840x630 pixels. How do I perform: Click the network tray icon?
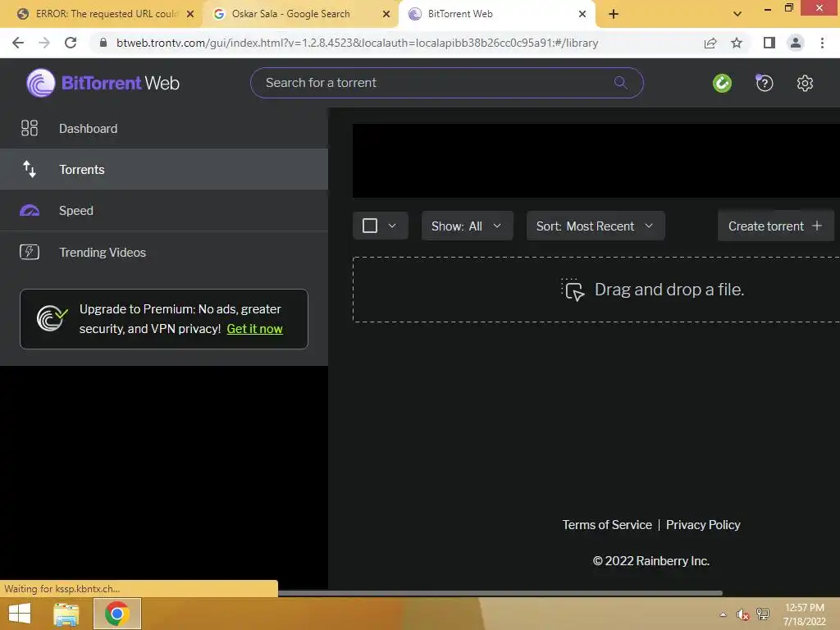[x=762, y=614]
